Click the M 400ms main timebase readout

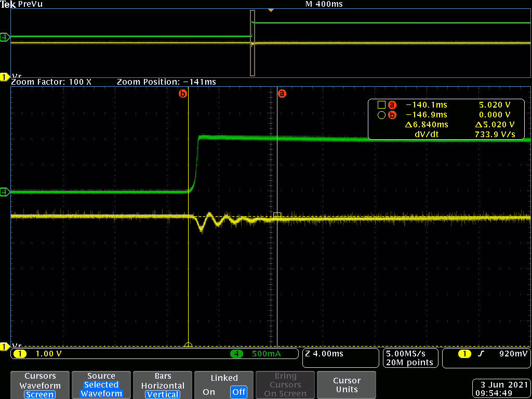click(x=324, y=4)
